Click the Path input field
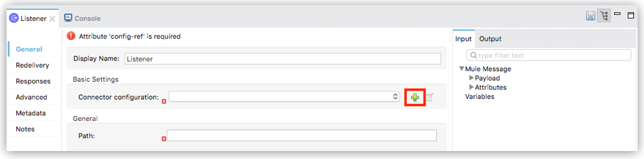The image size is (644, 159). point(301,135)
